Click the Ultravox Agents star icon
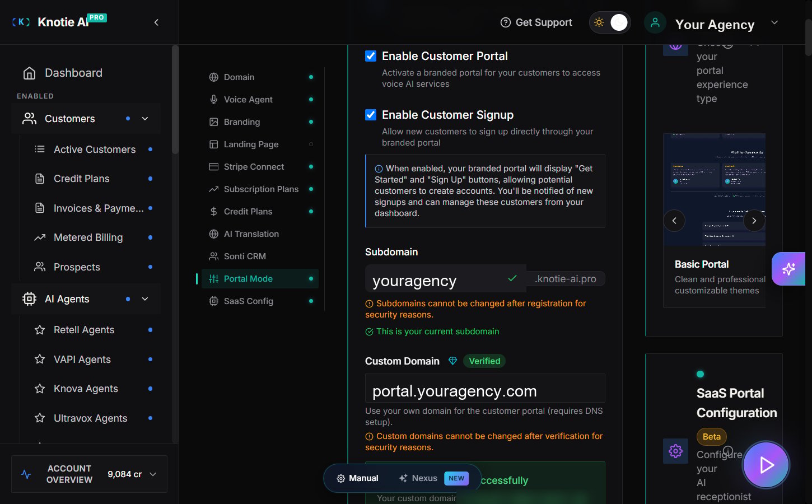The width and height of the screenshot is (812, 504). pos(40,418)
